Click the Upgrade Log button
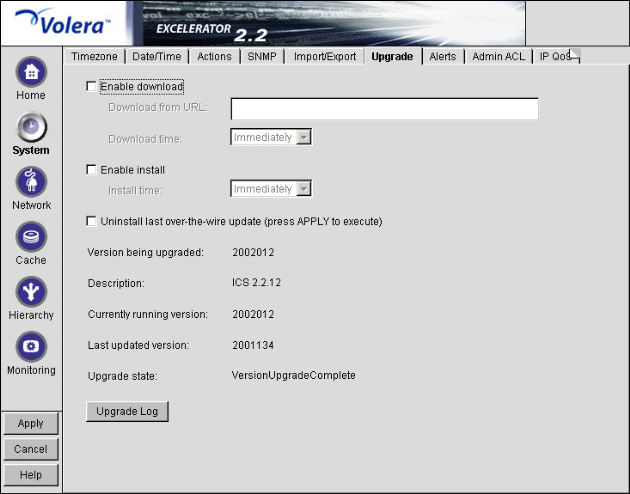The width and height of the screenshot is (630, 494). point(127,411)
